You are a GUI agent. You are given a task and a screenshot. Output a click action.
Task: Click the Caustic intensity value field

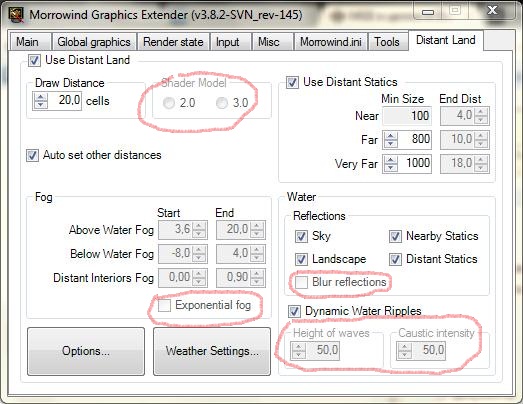click(x=428, y=351)
